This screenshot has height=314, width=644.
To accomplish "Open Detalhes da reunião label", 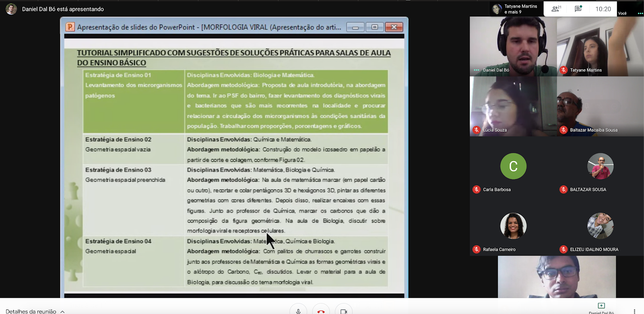I will point(31,311).
